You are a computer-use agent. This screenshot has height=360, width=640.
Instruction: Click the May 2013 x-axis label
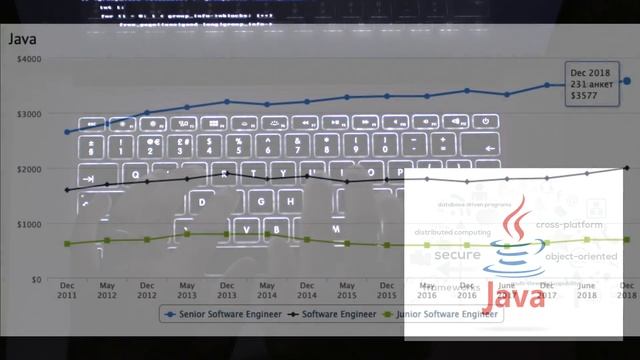click(x=187, y=290)
